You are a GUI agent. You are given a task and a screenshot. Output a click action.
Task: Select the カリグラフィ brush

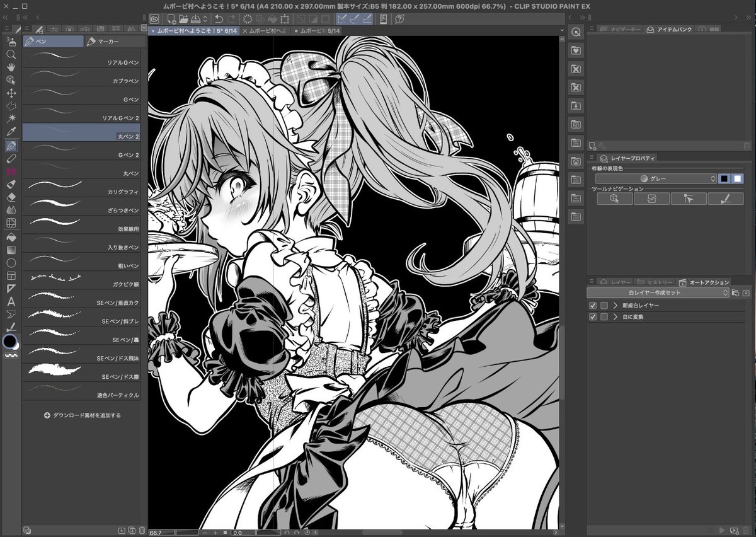[81, 187]
